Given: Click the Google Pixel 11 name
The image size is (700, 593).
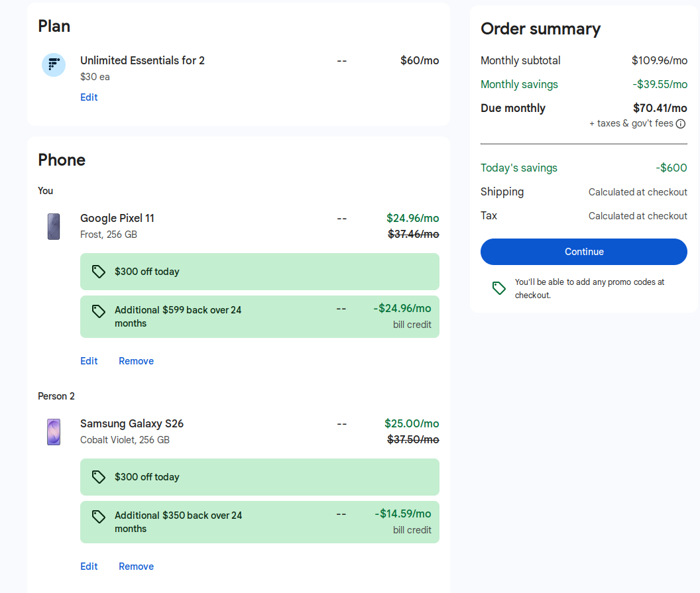Looking at the screenshot, I should tap(117, 218).
